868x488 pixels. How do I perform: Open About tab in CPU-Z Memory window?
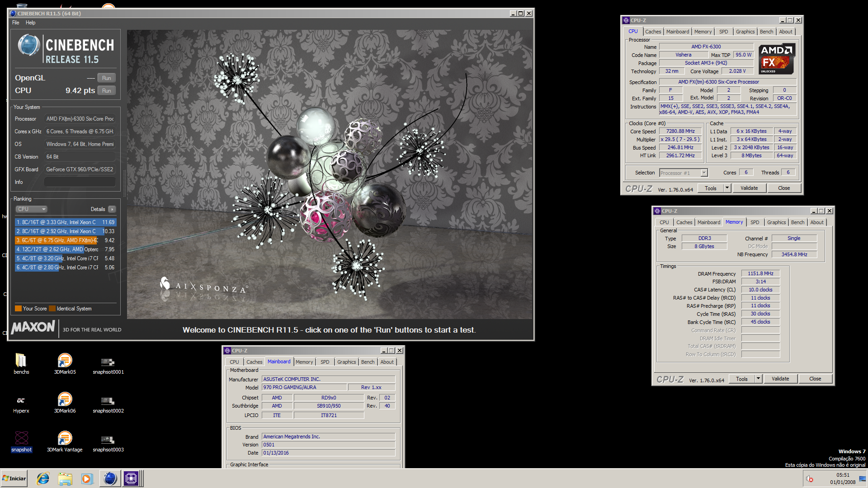(x=816, y=222)
